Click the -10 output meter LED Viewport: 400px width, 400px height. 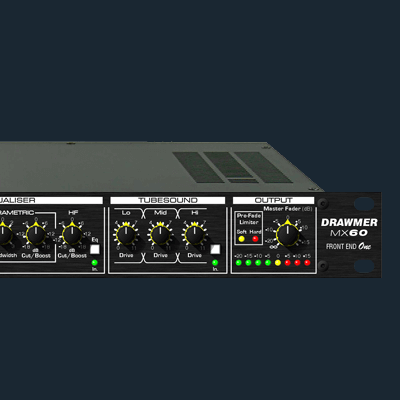258,263
